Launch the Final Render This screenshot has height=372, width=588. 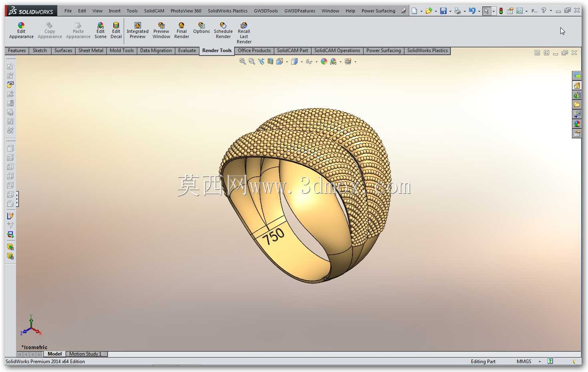[x=181, y=31]
